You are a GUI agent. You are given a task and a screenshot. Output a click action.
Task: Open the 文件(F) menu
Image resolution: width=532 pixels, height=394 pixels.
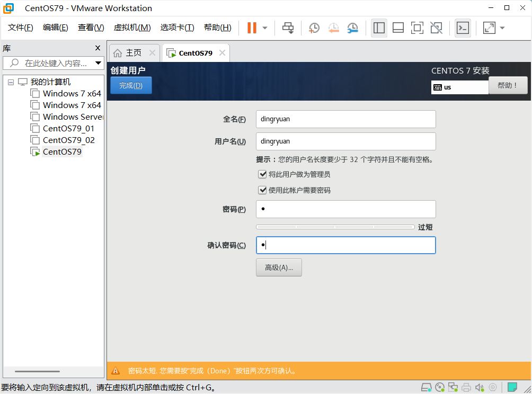point(20,28)
